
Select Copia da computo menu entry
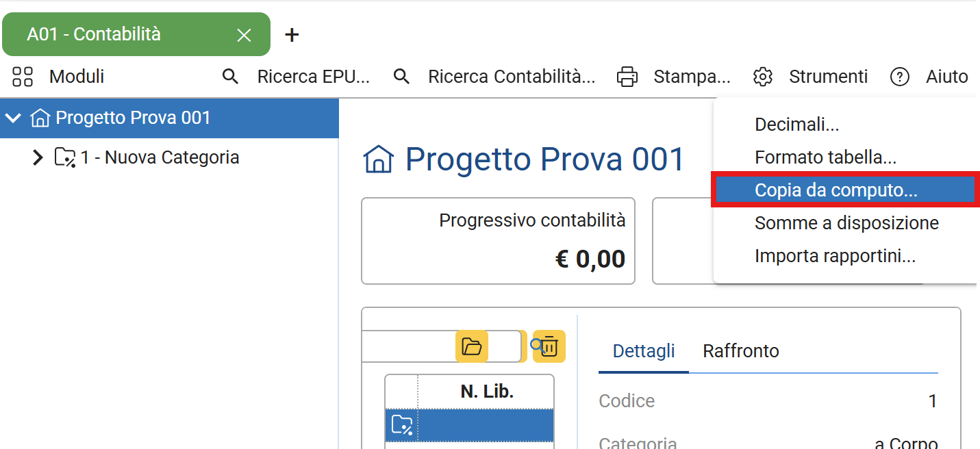[835, 190]
